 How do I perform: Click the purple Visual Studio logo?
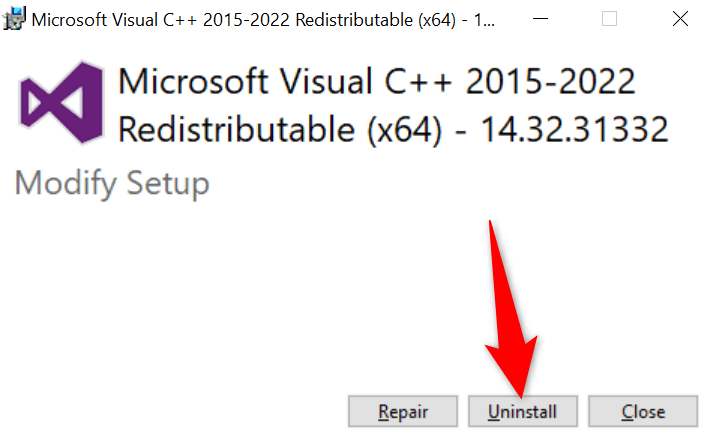(x=60, y=105)
